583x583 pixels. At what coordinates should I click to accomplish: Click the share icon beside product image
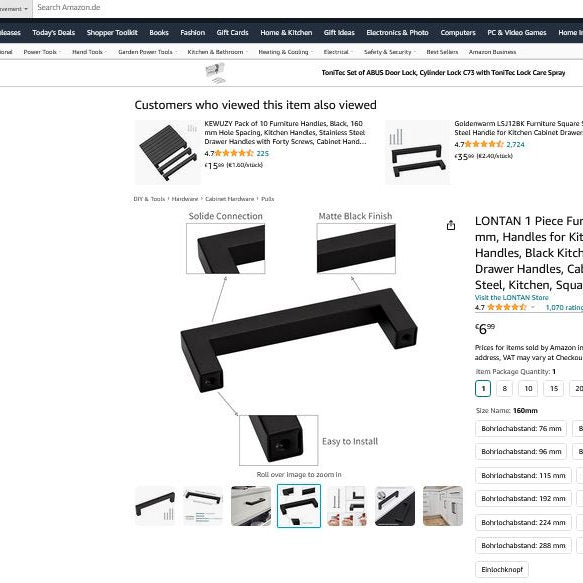[451, 225]
